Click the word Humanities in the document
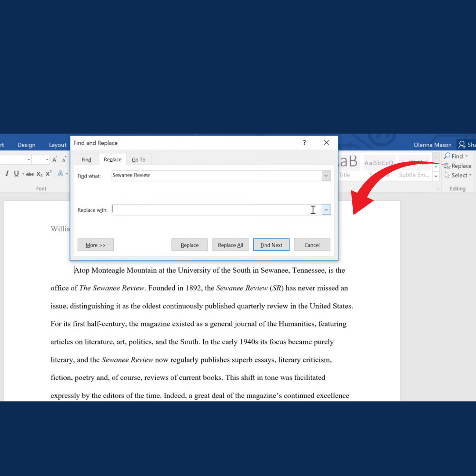476x476 pixels. [x=297, y=324]
